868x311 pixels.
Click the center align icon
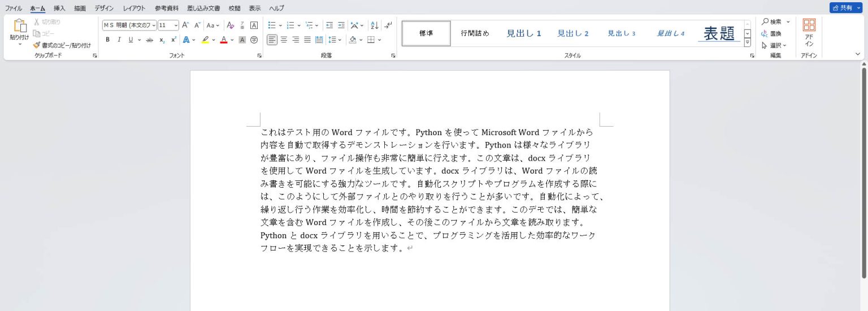284,40
